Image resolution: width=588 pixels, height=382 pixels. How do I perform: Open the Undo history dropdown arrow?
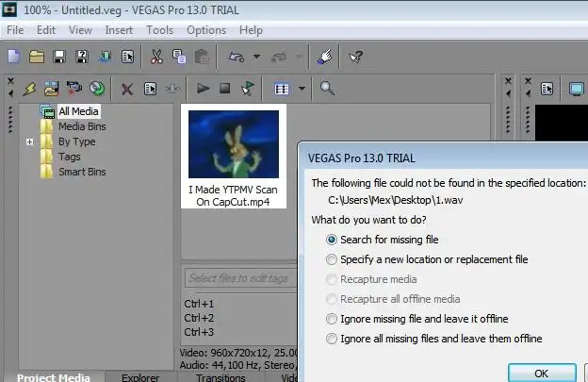click(257, 57)
